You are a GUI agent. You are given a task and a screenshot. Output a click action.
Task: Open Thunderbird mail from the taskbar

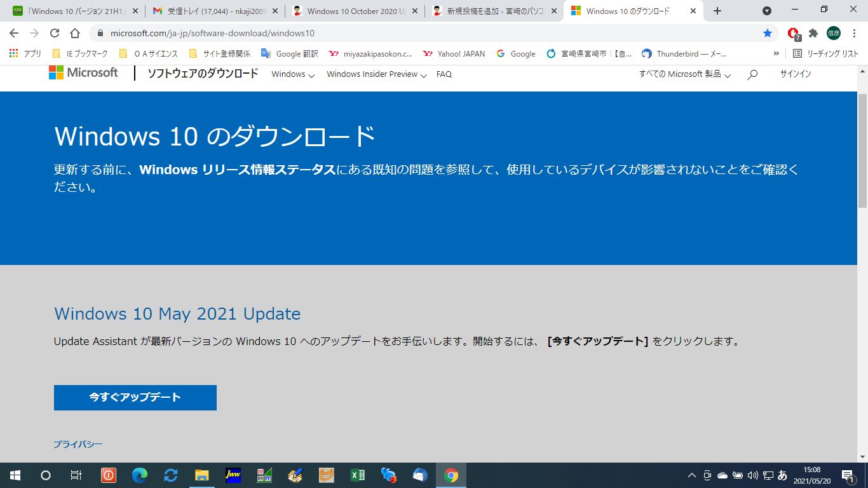click(x=420, y=475)
